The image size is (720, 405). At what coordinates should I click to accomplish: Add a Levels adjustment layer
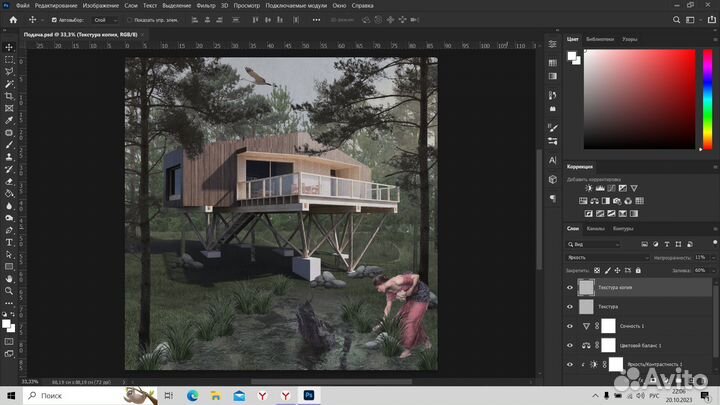pyautogui.click(x=600, y=188)
